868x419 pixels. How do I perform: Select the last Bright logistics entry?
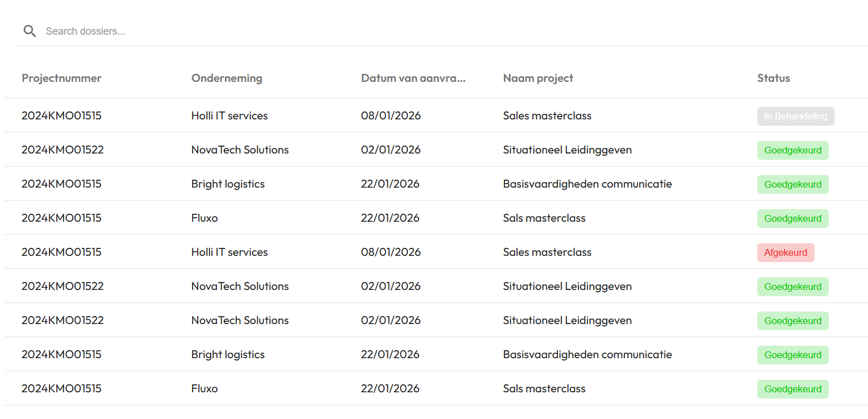pos(228,355)
